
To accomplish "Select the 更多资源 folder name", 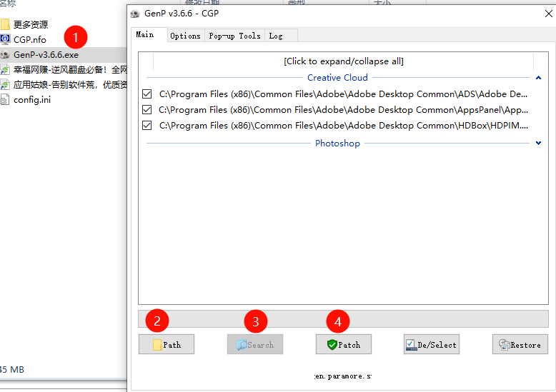I will click(31, 24).
